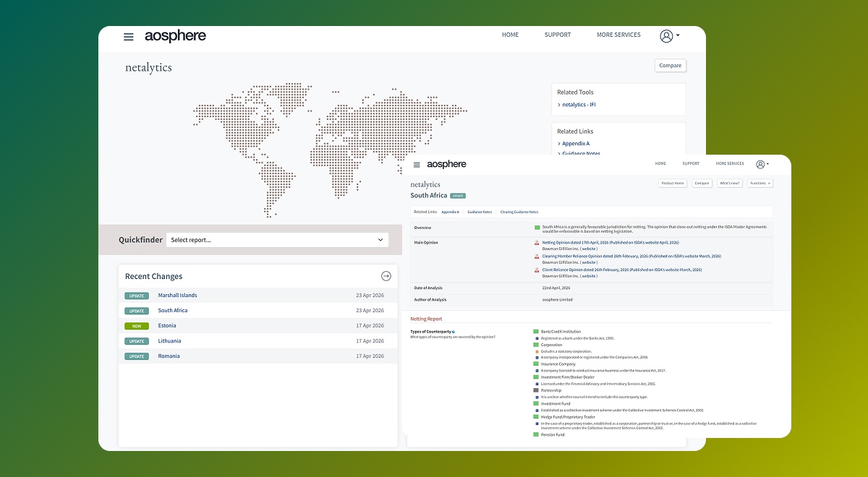Open Netting Opinion dated 17th April link
Viewport: 868px width, 477px height.
610,243
